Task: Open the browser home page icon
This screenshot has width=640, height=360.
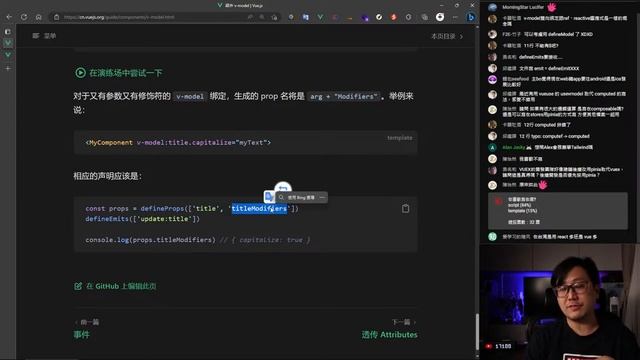Action: pyautogui.click(x=39, y=17)
